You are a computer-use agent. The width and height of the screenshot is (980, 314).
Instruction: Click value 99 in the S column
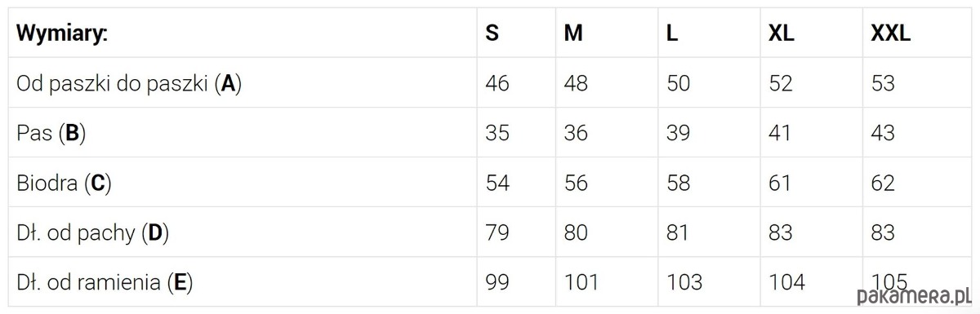coord(497,282)
